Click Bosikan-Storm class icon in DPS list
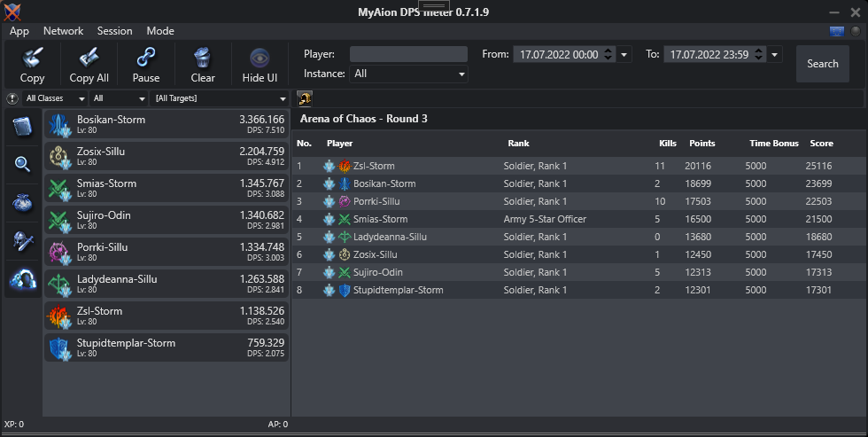Image resolution: width=868 pixels, height=437 pixels. point(58,125)
